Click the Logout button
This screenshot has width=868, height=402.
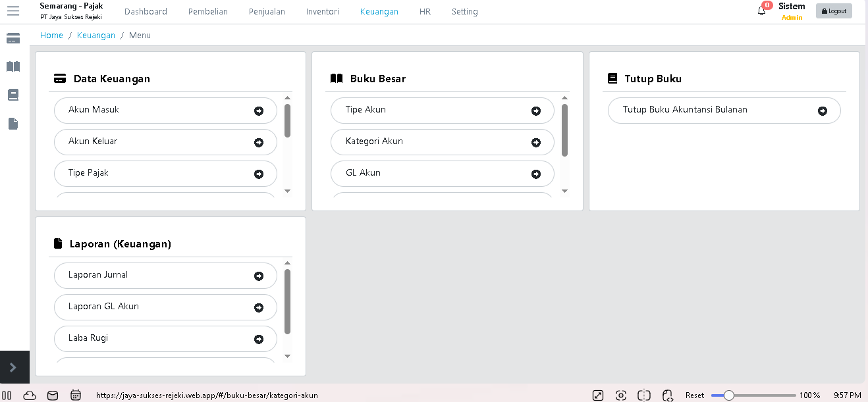pos(834,11)
